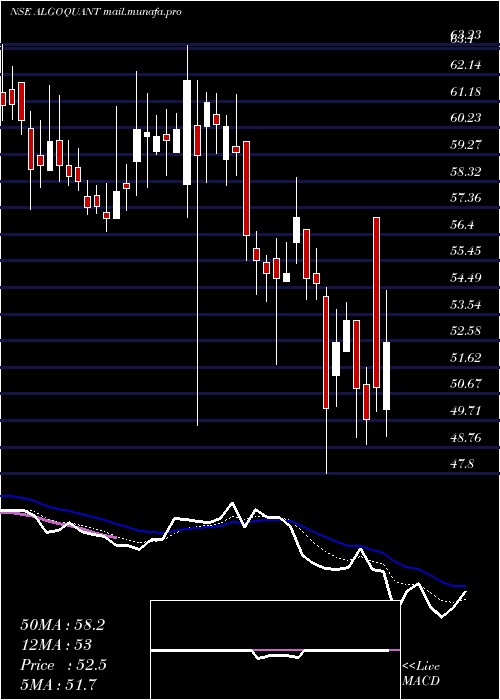The height and width of the screenshot is (700, 500).
Task: Click the 47.8 price axis label
Action: (464, 464)
